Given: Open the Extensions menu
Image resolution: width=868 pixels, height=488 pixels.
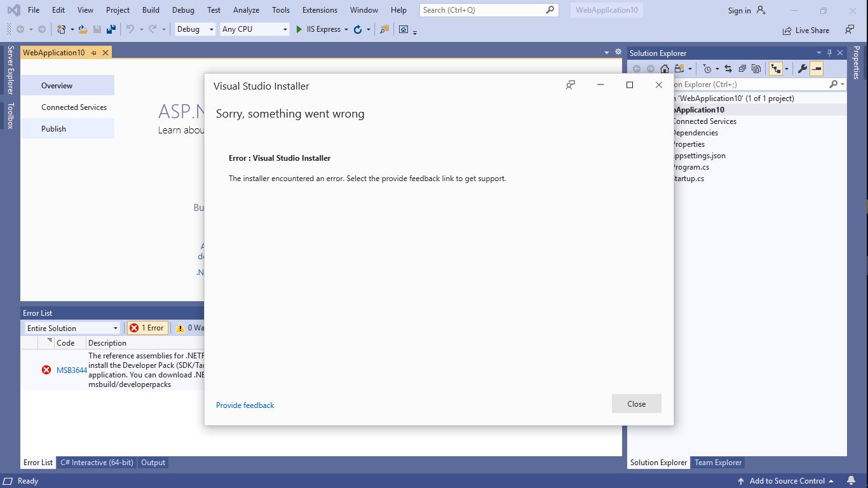Looking at the screenshot, I should coord(320,10).
